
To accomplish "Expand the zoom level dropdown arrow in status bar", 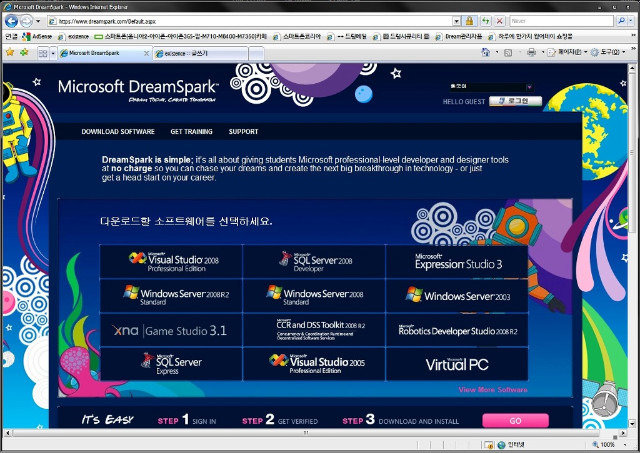I will [625, 445].
